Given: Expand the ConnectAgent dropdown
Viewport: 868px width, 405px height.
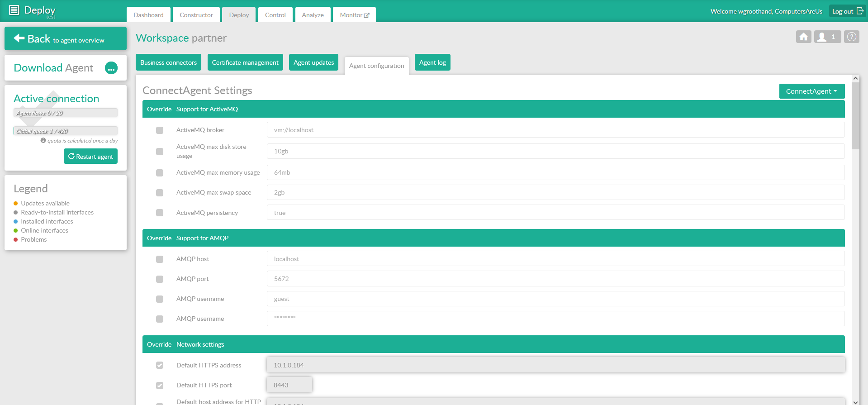Looking at the screenshot, I should point(811,91).
